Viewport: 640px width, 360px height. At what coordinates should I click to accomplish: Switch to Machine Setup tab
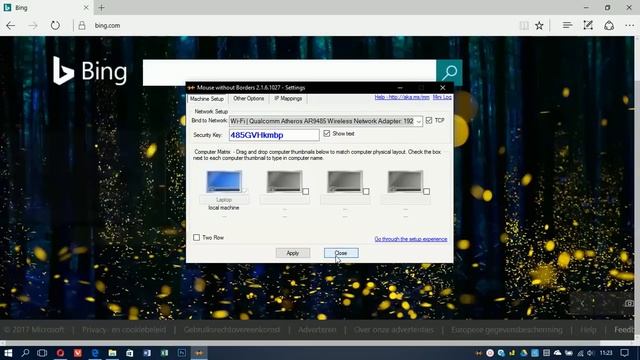[x=207, y=99]
